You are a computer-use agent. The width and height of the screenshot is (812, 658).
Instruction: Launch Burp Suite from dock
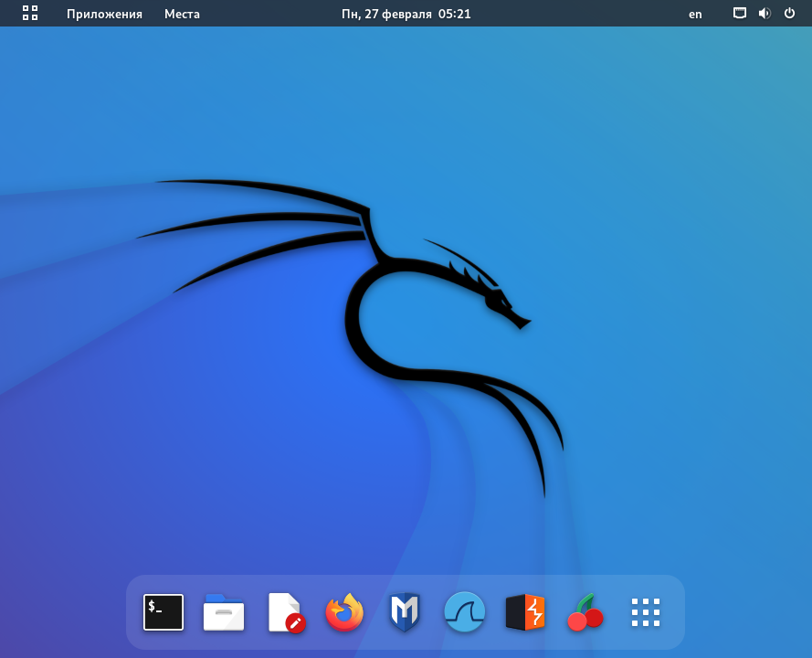[x=525, y=612]
